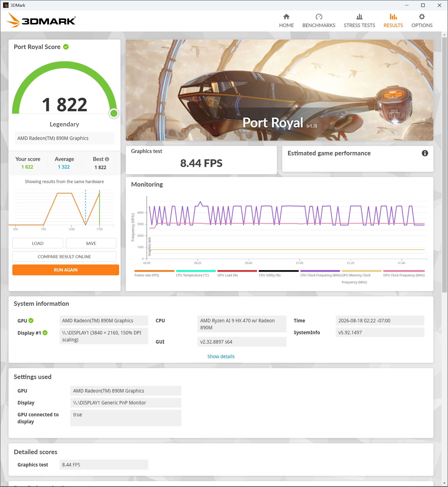Click Showing results from the same hardware text
Image resolution: width=448 pixels, height=487 pixels.
pos(64,182)
